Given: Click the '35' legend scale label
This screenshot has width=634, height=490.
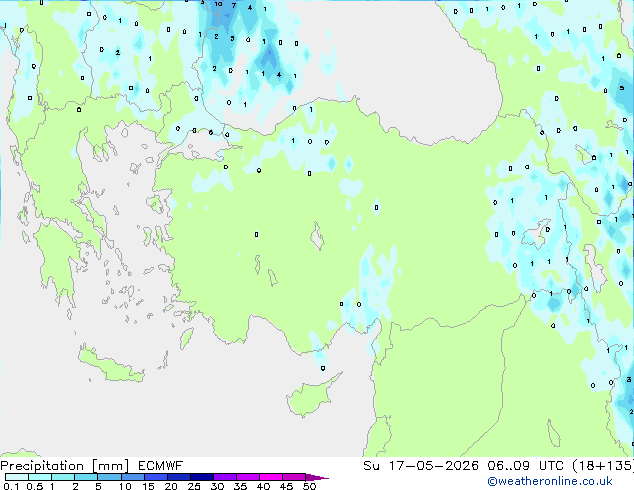Looking at the screenshot, I should pyautogui.click(x=240, y=486).
